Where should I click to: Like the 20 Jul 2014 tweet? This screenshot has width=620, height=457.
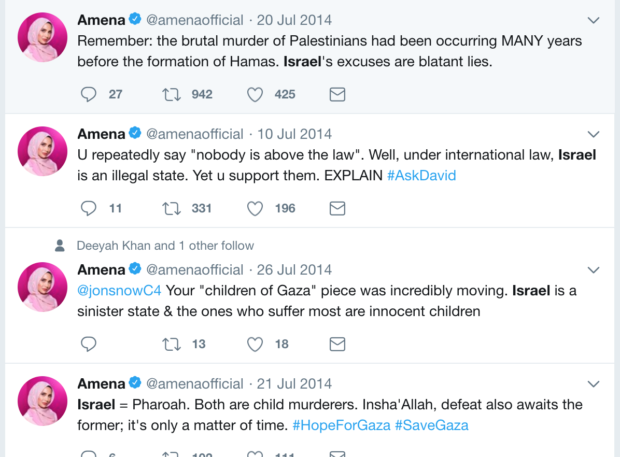255,94
